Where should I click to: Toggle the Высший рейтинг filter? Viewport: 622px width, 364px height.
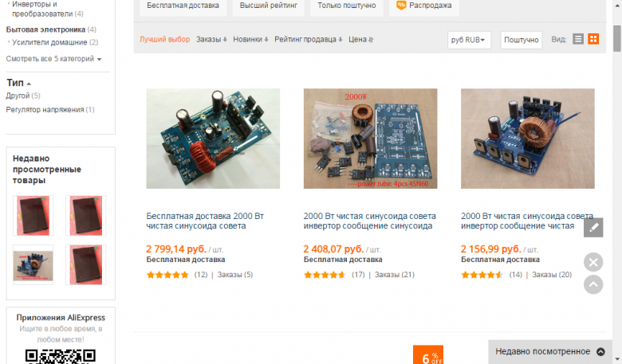[269, 6]
